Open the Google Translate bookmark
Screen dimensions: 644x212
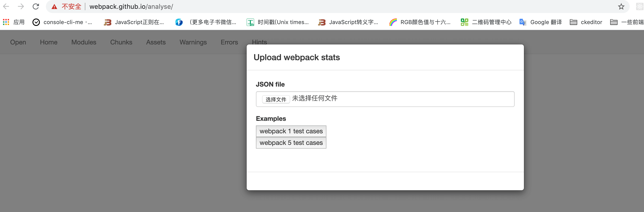pyautogui.click(x=541, y=22)
